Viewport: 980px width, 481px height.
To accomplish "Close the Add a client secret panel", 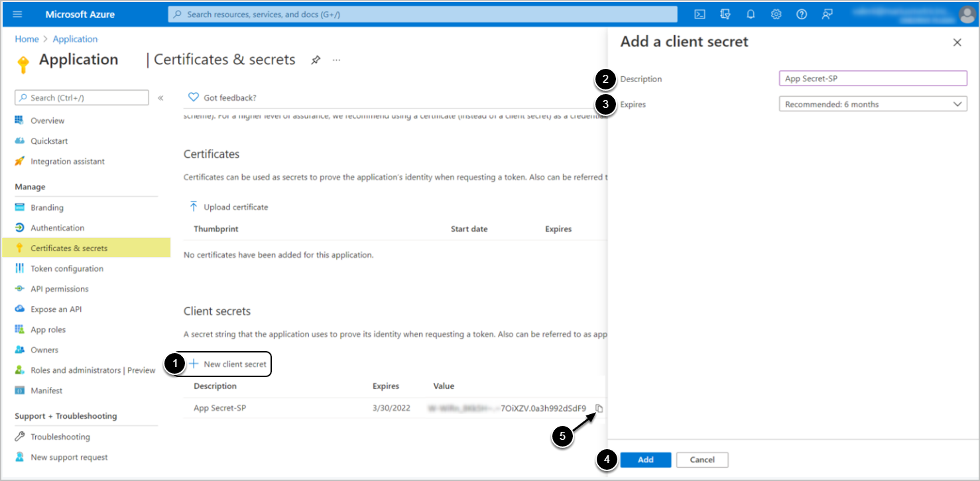I will (x=957, y=42).
